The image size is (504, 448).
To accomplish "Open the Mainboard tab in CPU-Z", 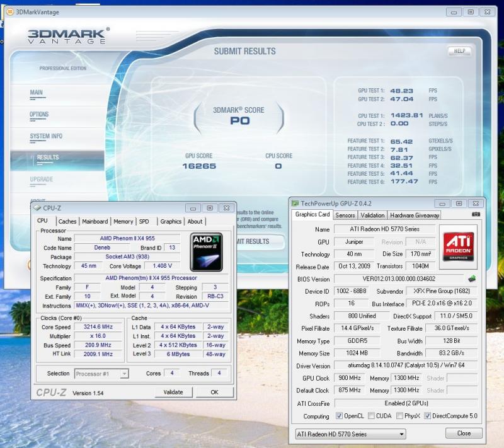I will tap(95, 221).
